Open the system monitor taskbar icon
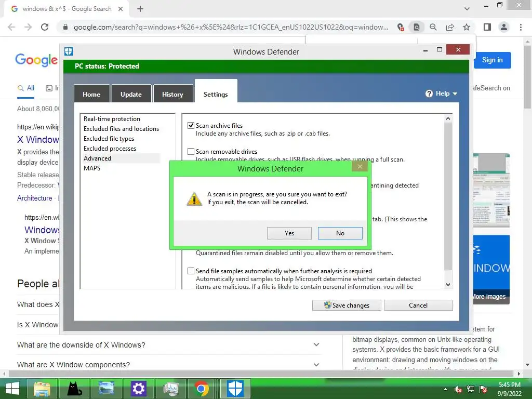The height and width of the screenshot is (399, 532). (x=170, y=389)
